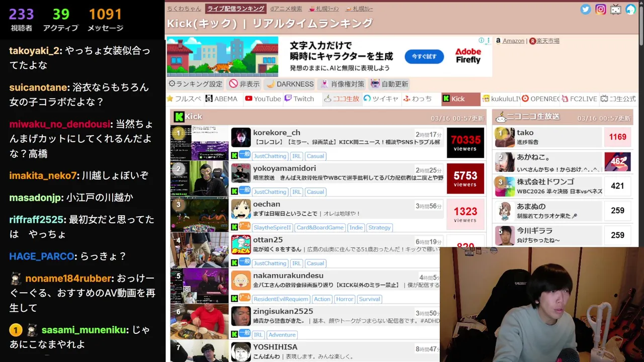644x362 pixels.
Task: Click oechan's profile avatar
Action: point(241,209)
